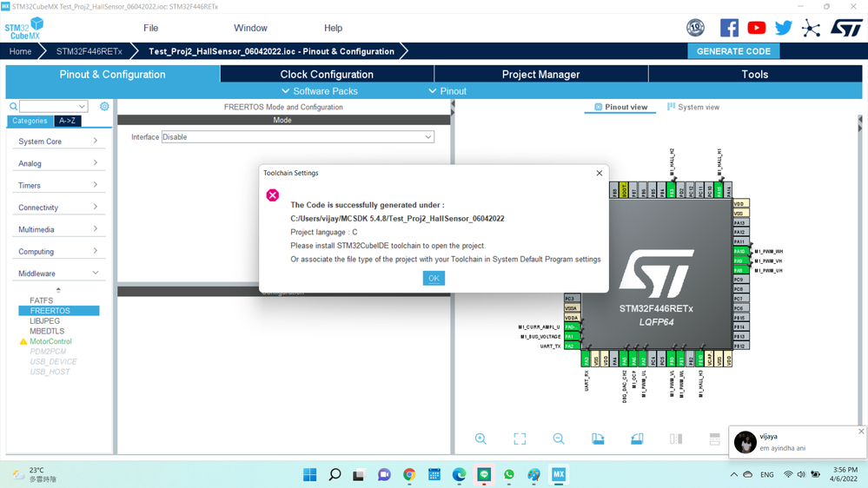
Task: Zoom out on chip pinout
Action: point(559,439)
